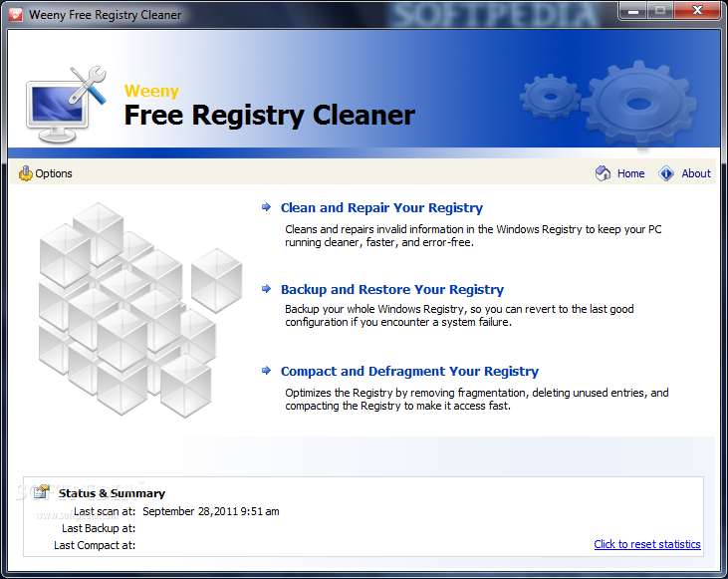
Task: Select the 'Last scan at:' label
Action: [105, 511]
